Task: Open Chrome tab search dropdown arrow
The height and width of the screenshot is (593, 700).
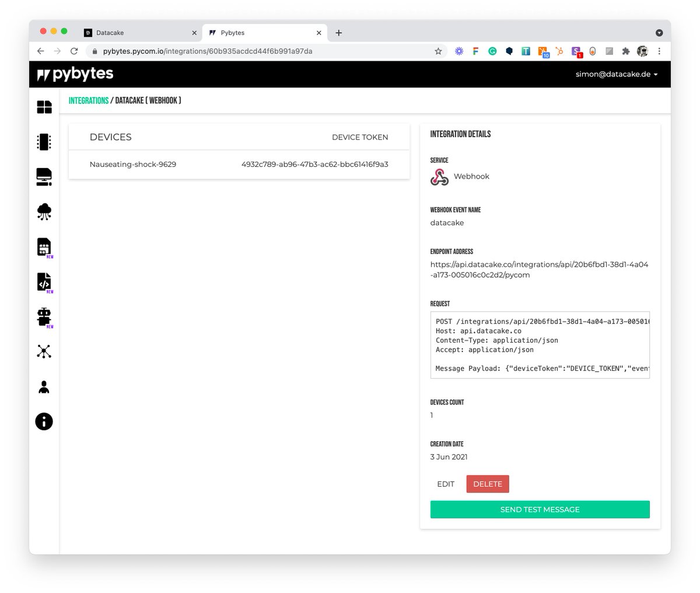Action: [659, 33]
